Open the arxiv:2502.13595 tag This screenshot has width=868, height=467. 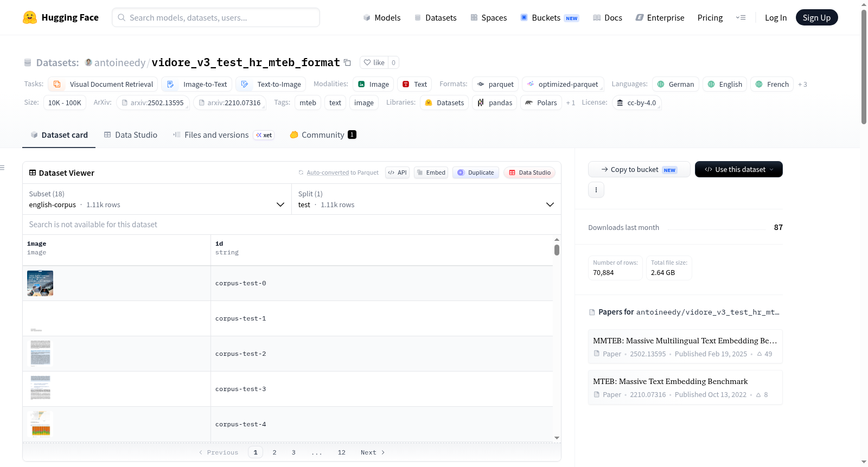[x=152, y=103]
